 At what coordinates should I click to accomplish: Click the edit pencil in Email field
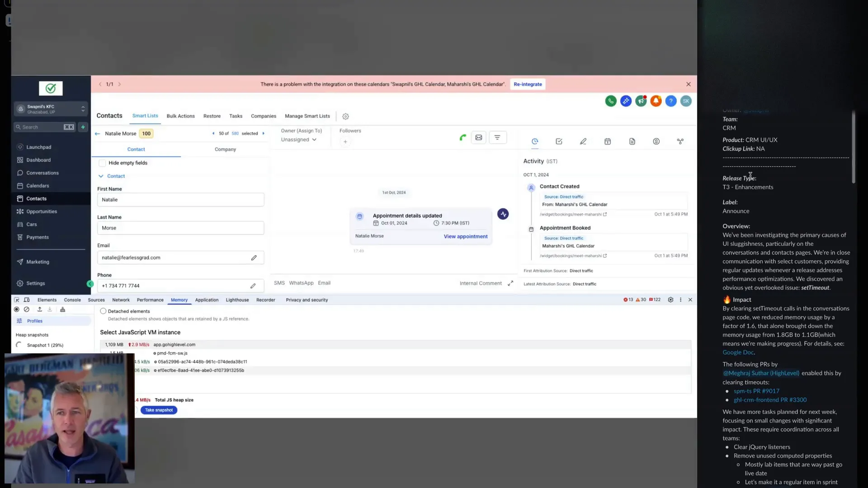click(x=254, y=258)
